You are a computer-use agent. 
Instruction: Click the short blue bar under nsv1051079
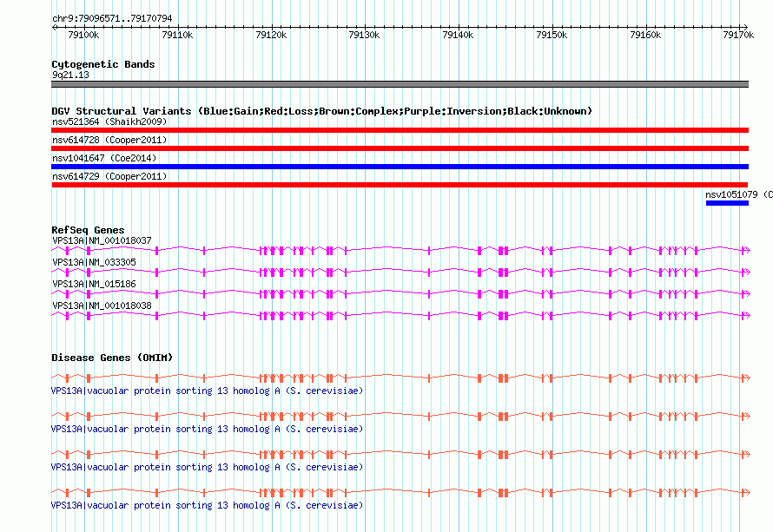(727, 203)
